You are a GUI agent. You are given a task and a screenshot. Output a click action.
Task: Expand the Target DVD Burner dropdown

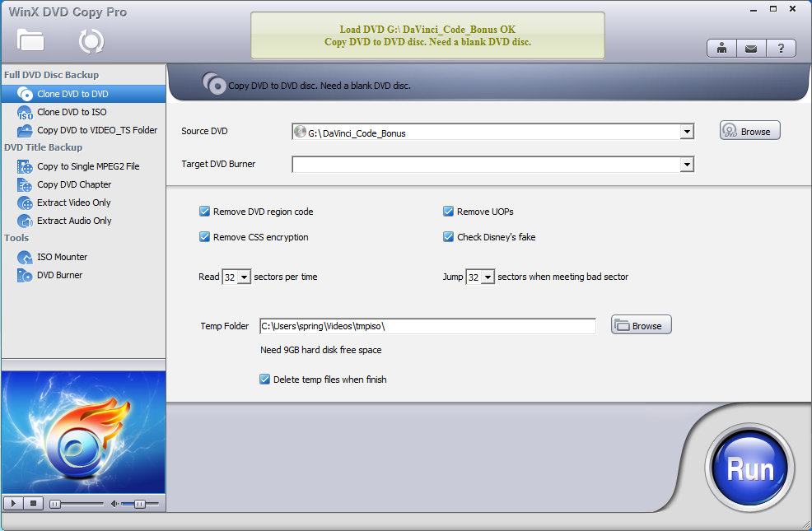click(687, 165)
